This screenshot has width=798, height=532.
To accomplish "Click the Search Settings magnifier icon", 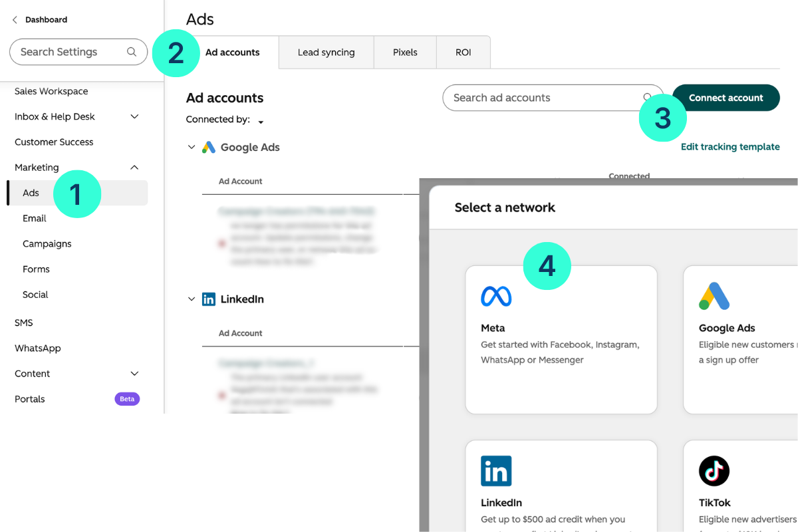I will coord(132,52).
